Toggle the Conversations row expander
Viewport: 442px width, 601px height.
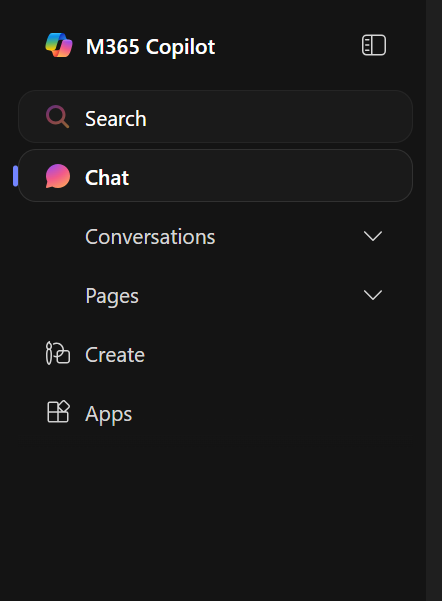(373, 236)
